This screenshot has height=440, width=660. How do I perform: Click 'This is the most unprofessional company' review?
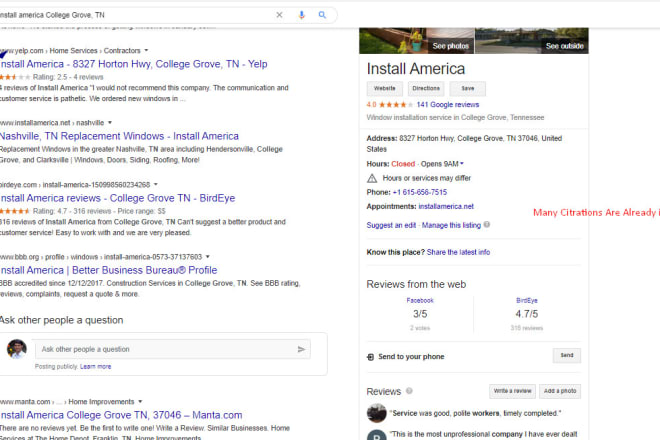[483, 434]
